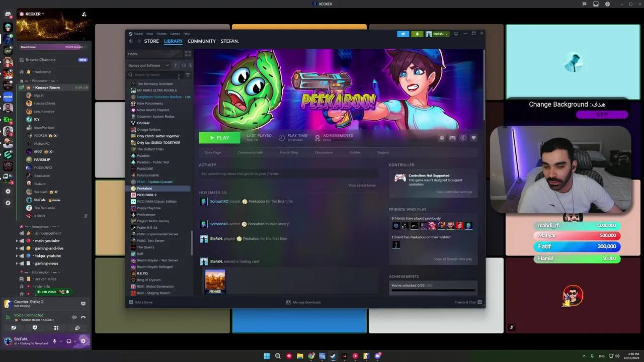Mute the Discord microphone

(54, 341)
